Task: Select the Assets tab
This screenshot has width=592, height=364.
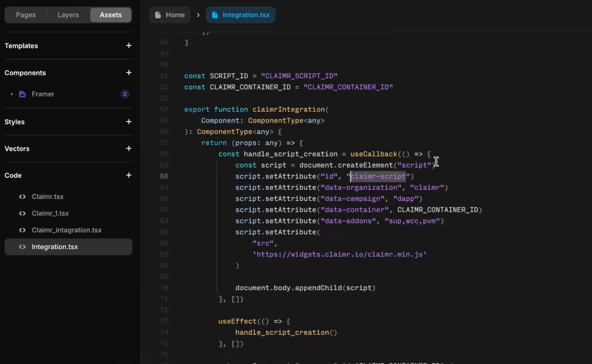Action: [111, 15]
